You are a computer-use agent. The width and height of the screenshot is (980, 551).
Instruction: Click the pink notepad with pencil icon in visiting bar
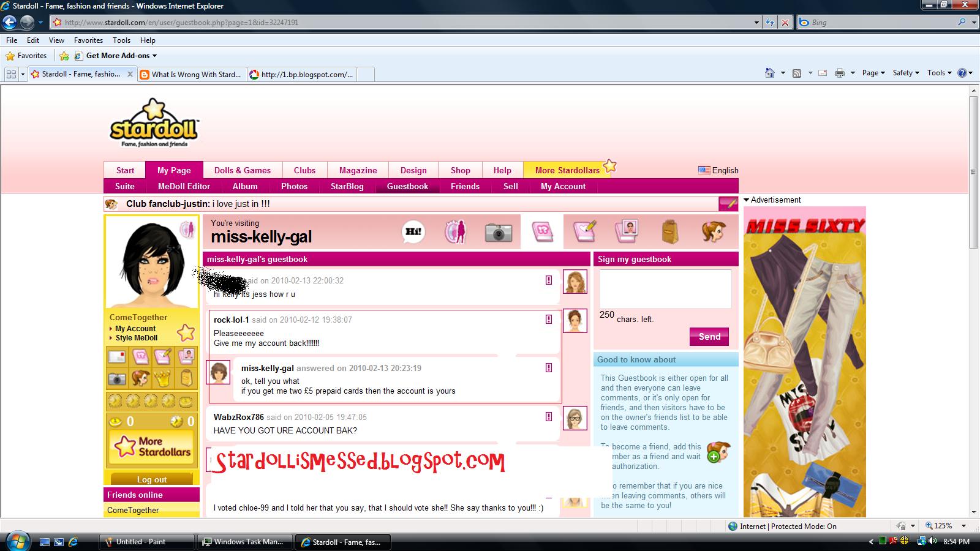click(584, 231)
